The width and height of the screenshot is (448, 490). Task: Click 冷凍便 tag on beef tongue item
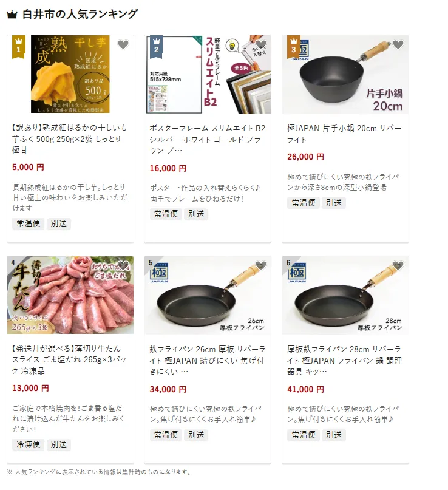click(29, 444)
